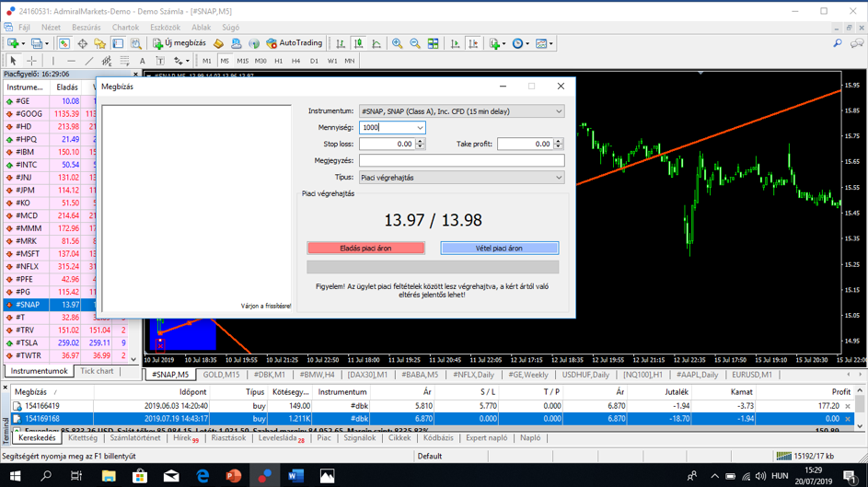Switch to the H4 timeframe
868x487 pixels.
pyautogui.click(x=296, y=61)
